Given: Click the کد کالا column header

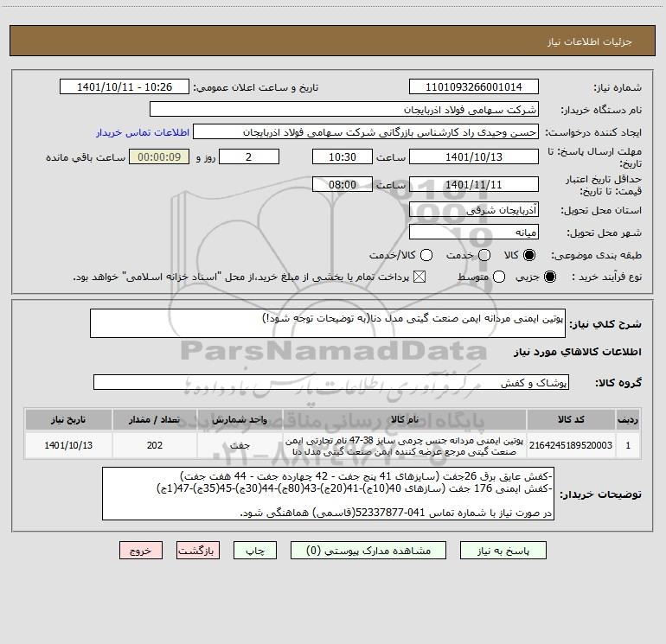Looking at the screenshot, I should click(571, 419).
